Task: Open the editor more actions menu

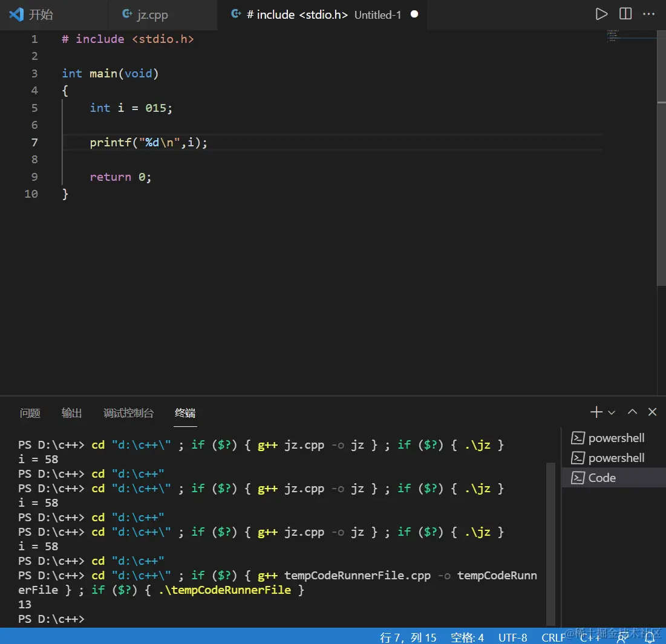Action: (648, 14)
